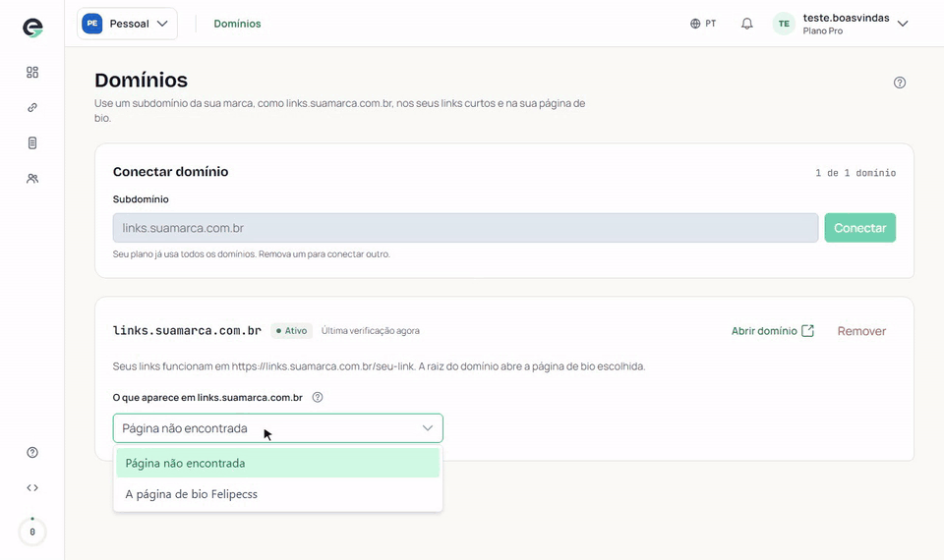Open the bio page document icon in sidebar
The height and width of the screenshot is (560, 944).
(32, 143)
